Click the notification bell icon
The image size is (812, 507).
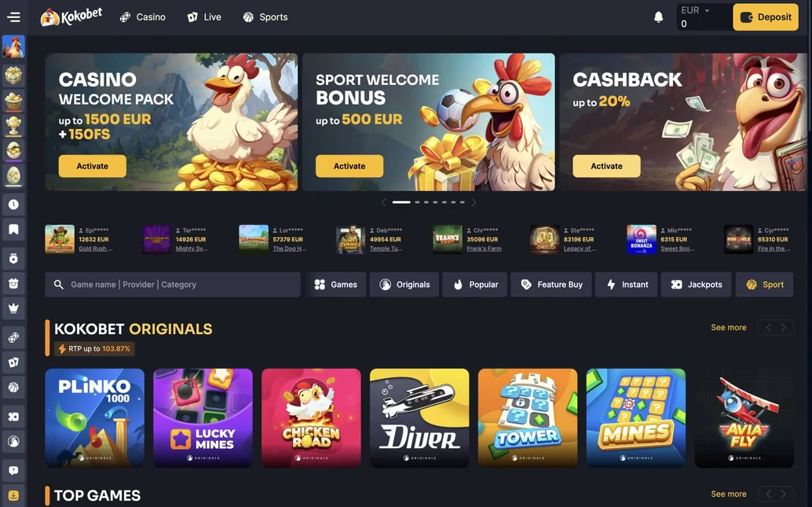click(658, 17)
